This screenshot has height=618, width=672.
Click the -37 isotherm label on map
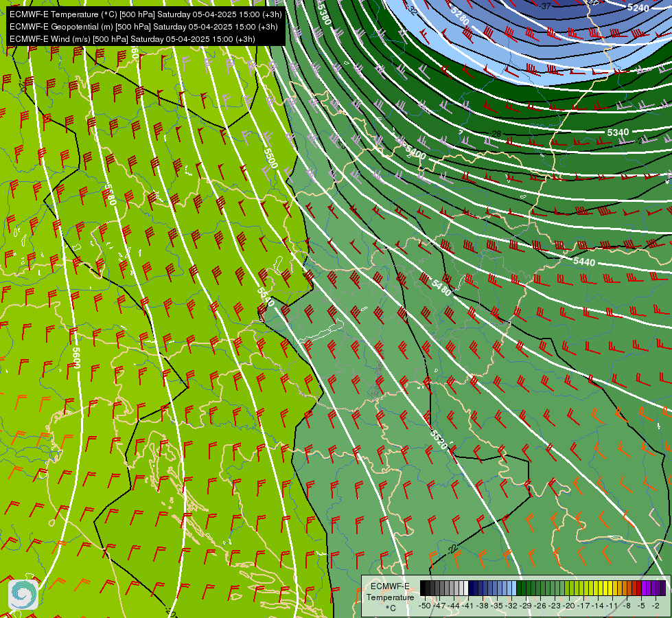tap(546, 6)
